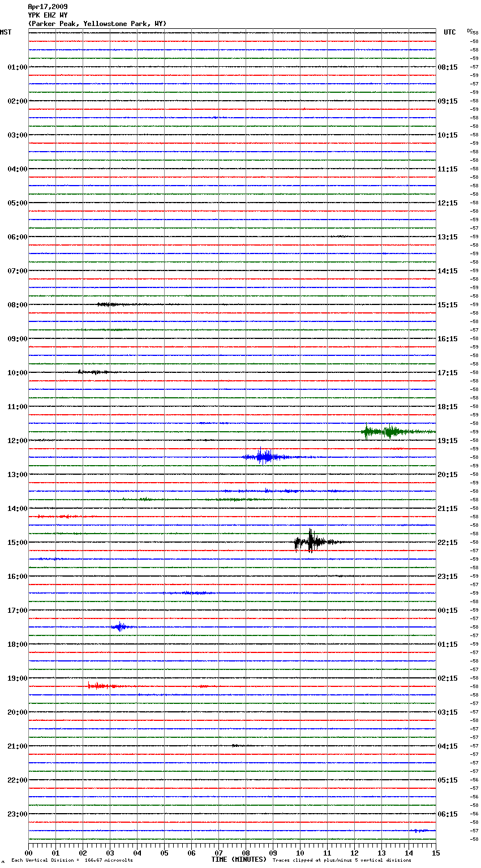Viewport: 481px width, 868px height.
Task: Click the MST time label "18:00"
Action: point(18,644)
